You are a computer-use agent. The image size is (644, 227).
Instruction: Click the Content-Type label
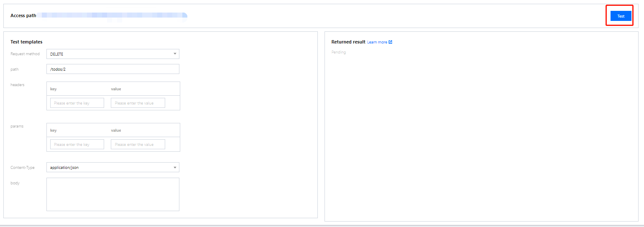point(23,168)
